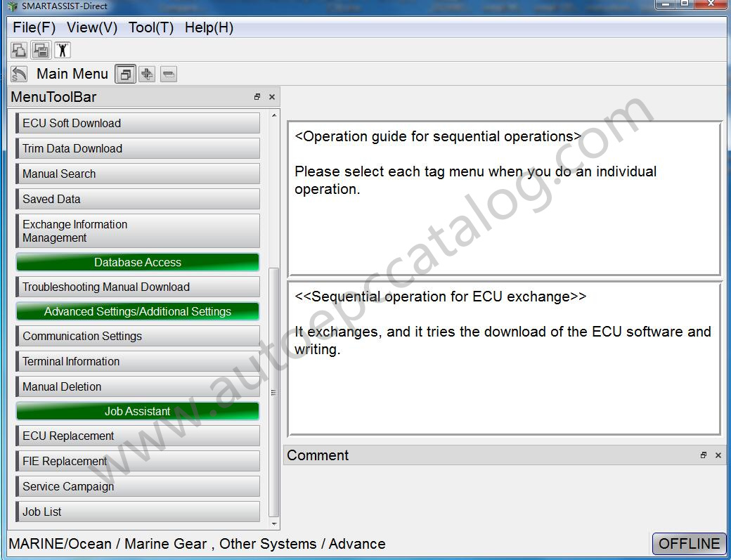Open Terminal Information
The width and height of the screenshot is (731, 560).
(x=138, y=361)
